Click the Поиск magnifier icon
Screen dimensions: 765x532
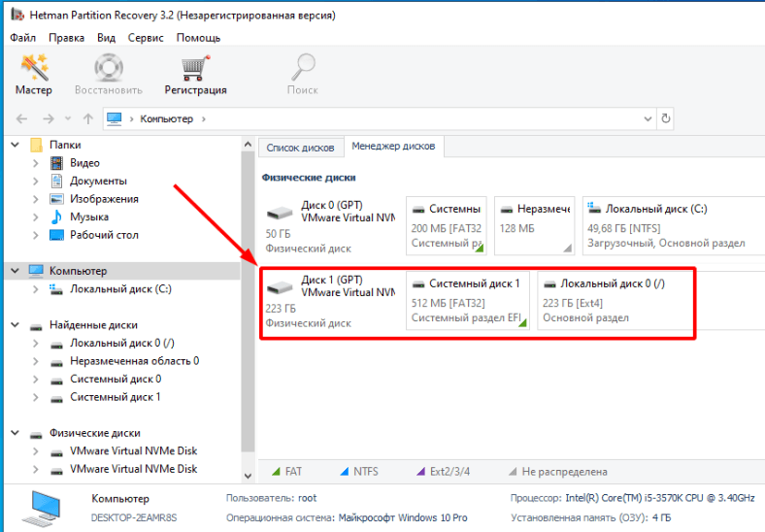click(x=303, y=67)
